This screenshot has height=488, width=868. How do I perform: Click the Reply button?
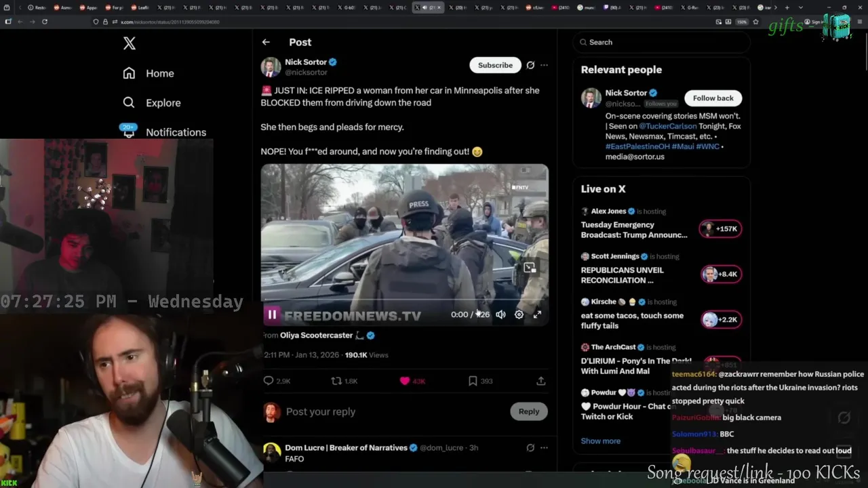tap(529, 411)
